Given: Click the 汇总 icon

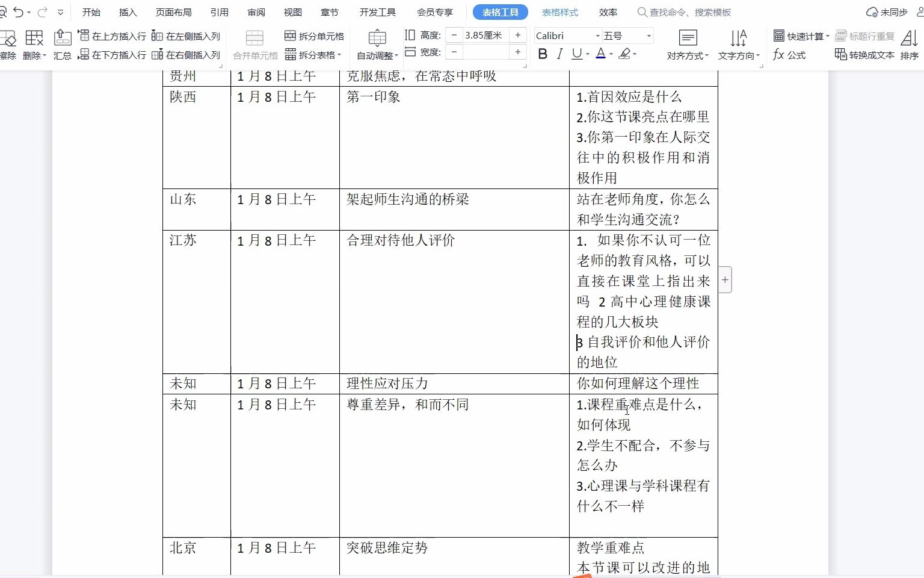Looking at the screenshot, I should click(x=63, y=45).
